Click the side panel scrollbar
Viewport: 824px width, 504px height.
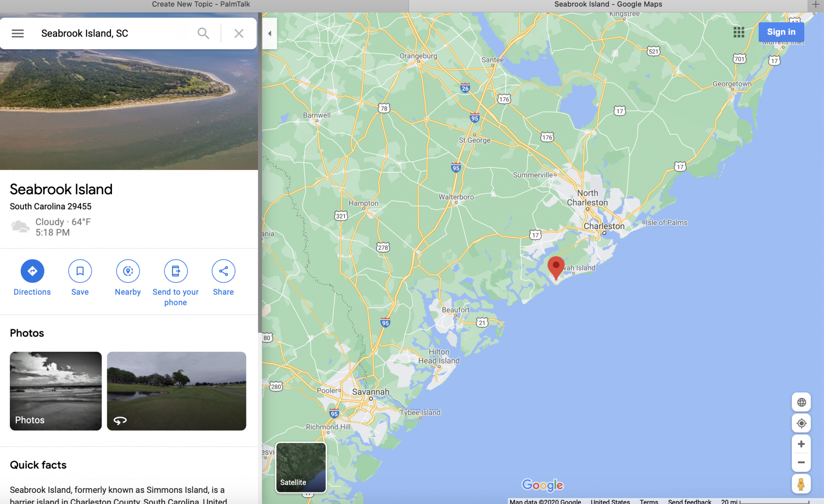[x=260, y=172]
